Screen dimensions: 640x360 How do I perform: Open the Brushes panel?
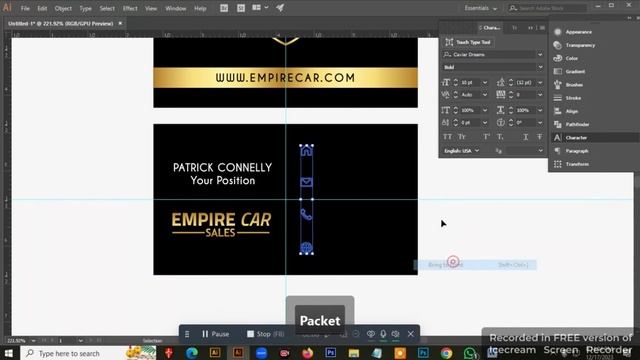568,85
